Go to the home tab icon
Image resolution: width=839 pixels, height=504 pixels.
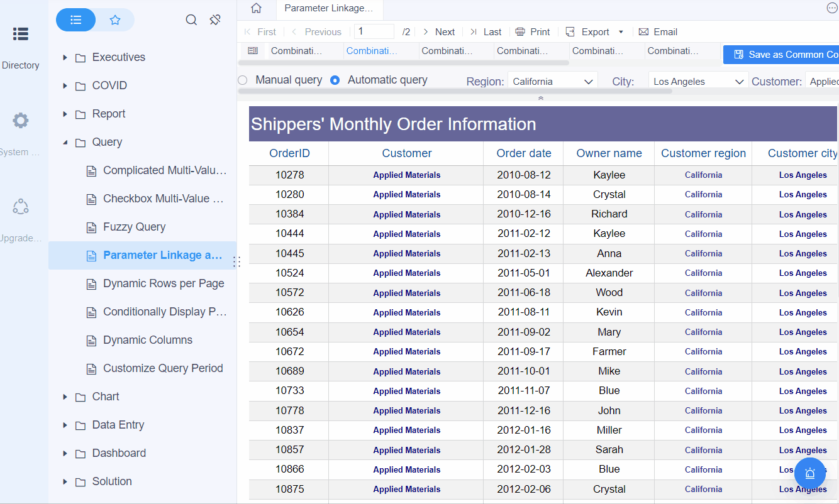tap(256, 8)
